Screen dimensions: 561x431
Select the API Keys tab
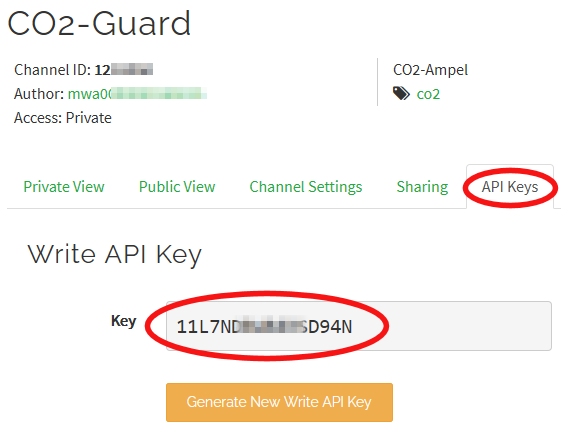point(510,187)
